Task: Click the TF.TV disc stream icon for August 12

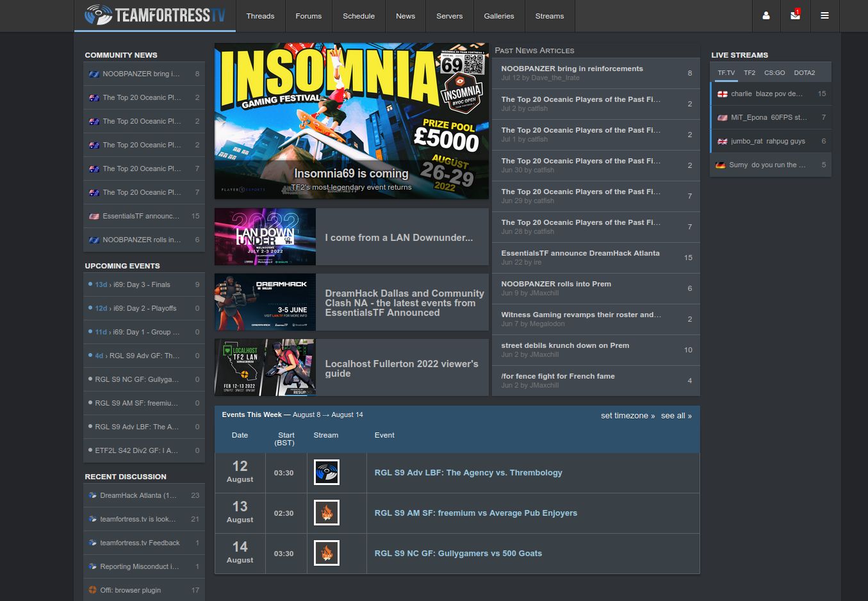Action: click(326, 472)
